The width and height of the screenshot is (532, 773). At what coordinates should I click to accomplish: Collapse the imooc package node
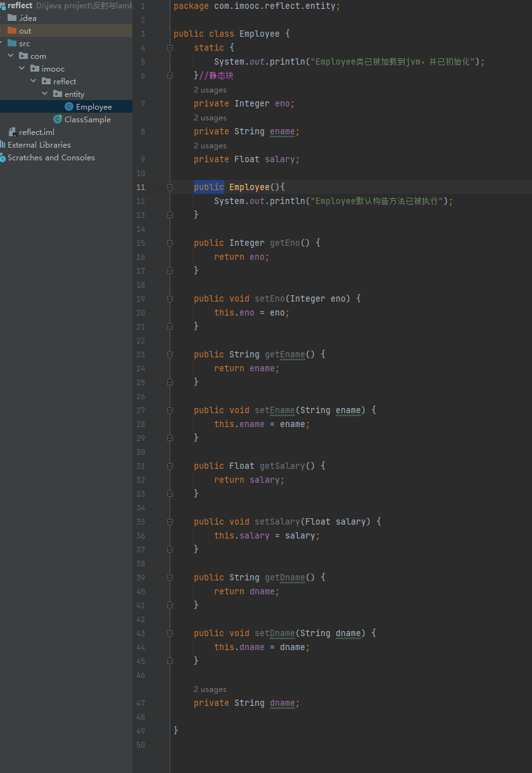pyautogui.click(x=22, y=68)
